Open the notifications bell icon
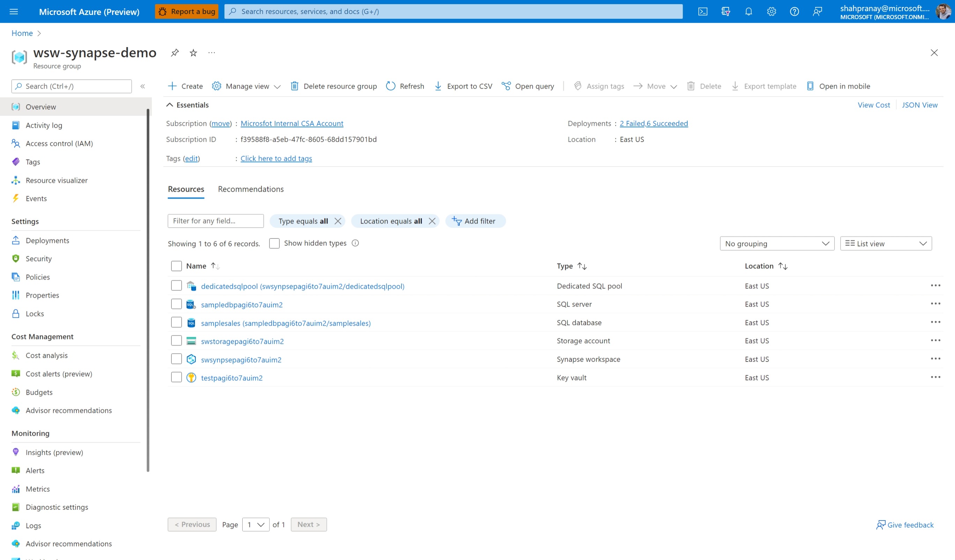The image size is (955, 560). 748,12
